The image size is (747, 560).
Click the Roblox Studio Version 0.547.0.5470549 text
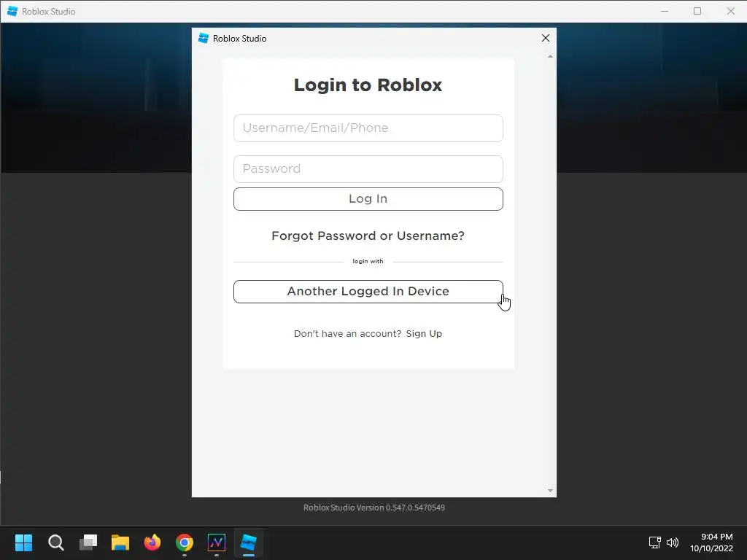tap(374, 507)
